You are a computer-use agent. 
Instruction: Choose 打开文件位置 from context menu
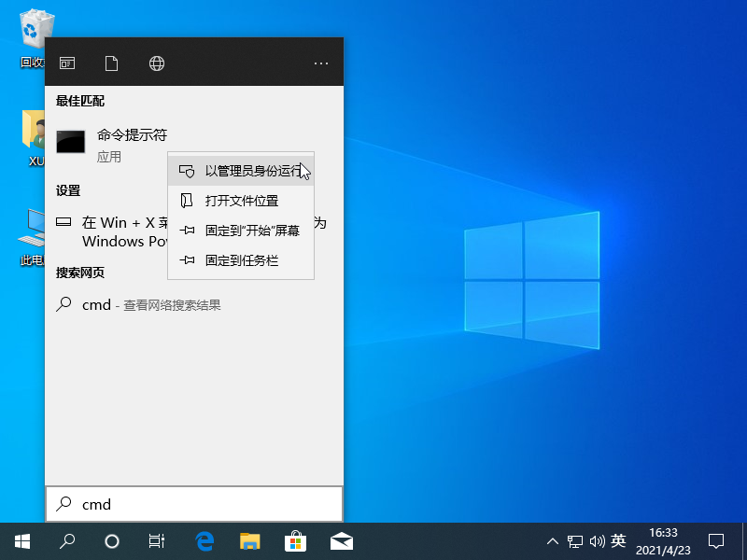point(241,201)
